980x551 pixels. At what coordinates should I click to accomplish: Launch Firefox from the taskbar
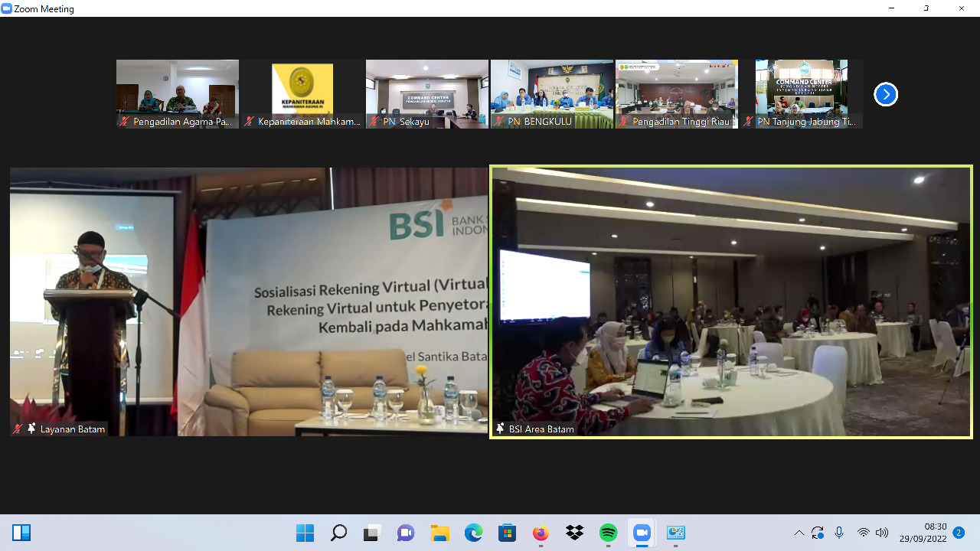(541, 533)
